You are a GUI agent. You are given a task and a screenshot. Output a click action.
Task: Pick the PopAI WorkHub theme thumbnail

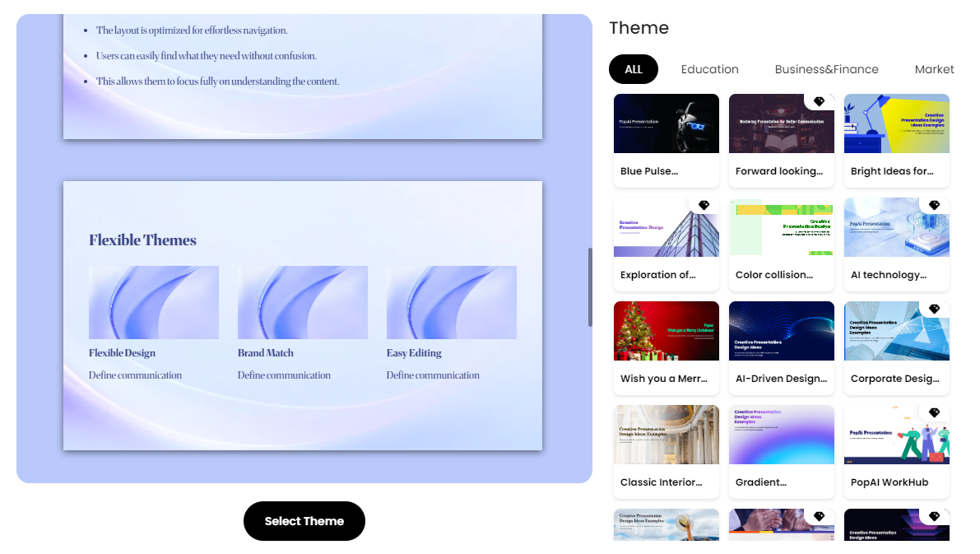click(x=896, y=435)
